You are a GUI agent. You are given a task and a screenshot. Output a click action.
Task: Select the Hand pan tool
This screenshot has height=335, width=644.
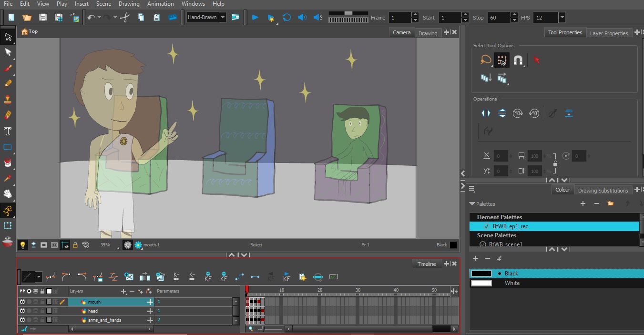coord(8,193)
